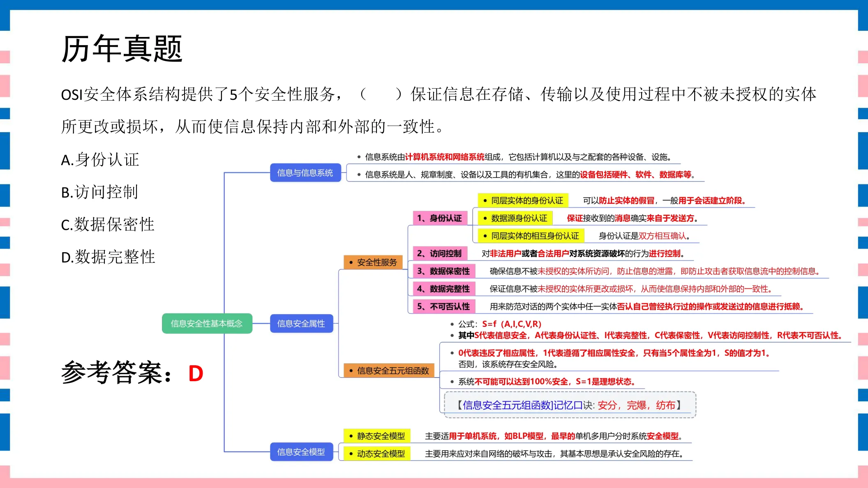Click the description 保证信息不被未授权的实体所更改或损坏
The image size is (868, 488).
point(630,289)
